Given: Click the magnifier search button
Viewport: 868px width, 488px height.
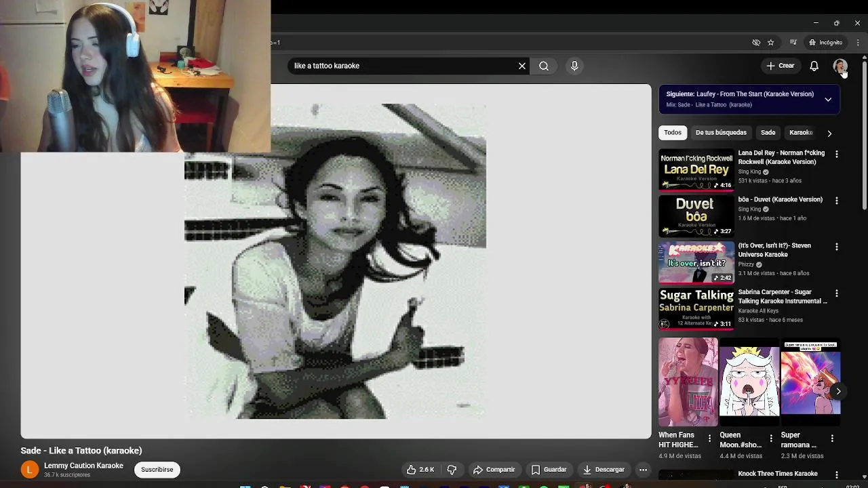Looking at the screenshot, I should click(x=544, y=66).
